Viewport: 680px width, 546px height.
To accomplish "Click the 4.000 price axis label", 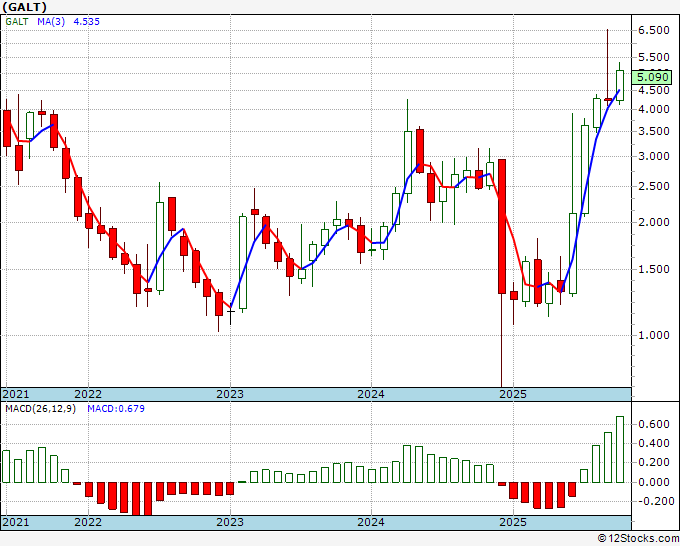I will point(654,109).
